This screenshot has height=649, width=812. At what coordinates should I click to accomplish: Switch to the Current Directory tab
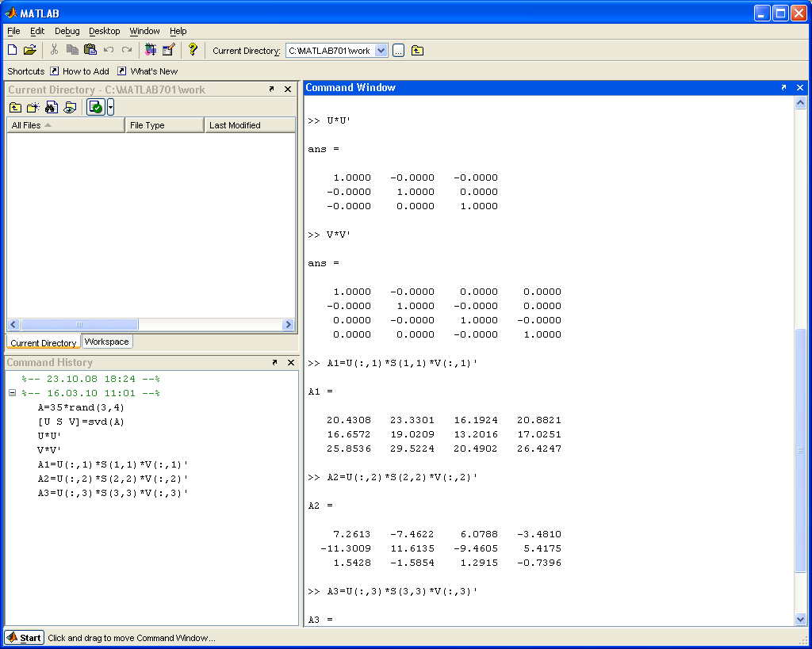tap(44, 342)
